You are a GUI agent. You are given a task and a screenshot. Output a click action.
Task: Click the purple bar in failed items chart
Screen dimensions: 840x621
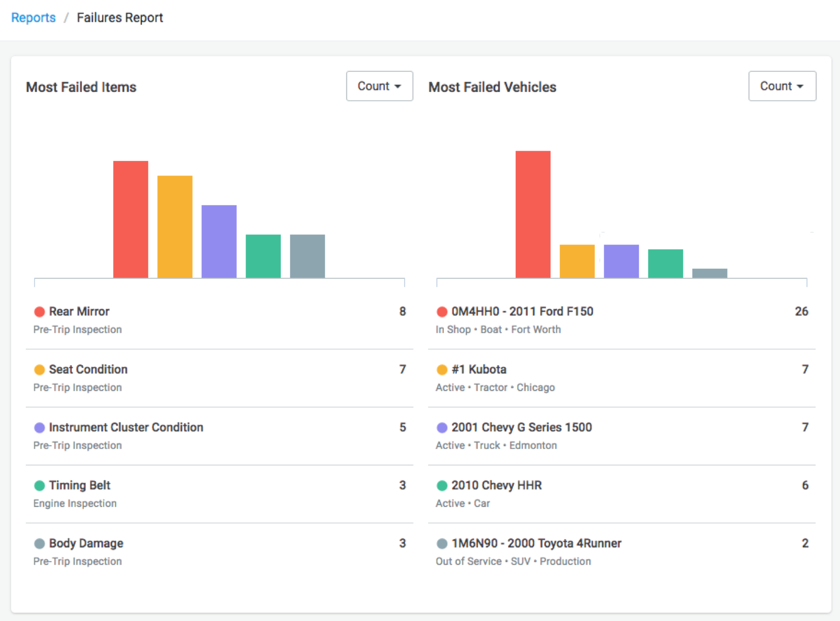(x=219, y=241)
